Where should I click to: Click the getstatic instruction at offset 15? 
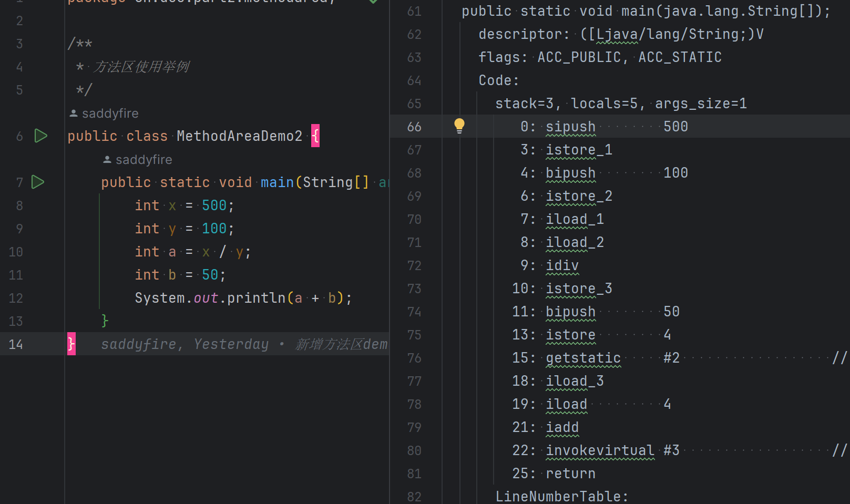point(583,358)
